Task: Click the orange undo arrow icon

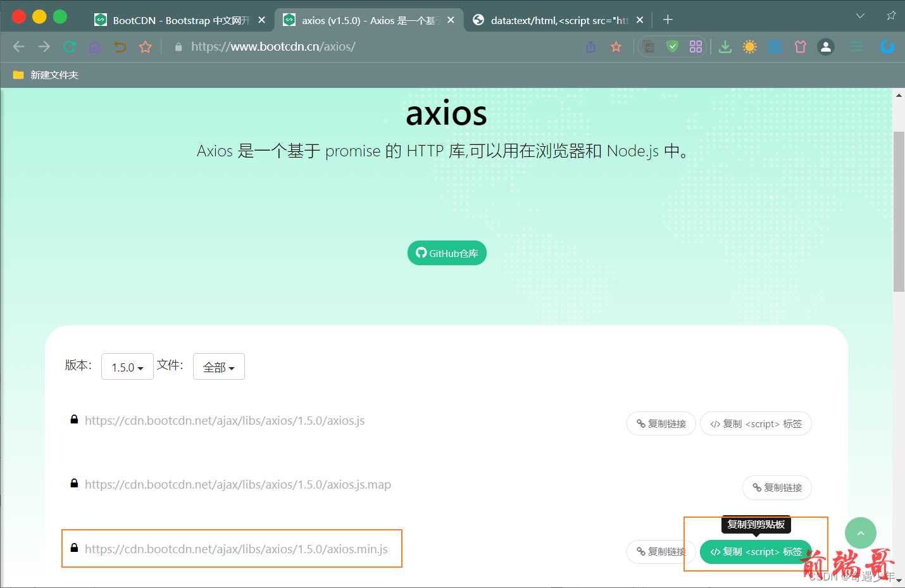Action: coord(120,47)
